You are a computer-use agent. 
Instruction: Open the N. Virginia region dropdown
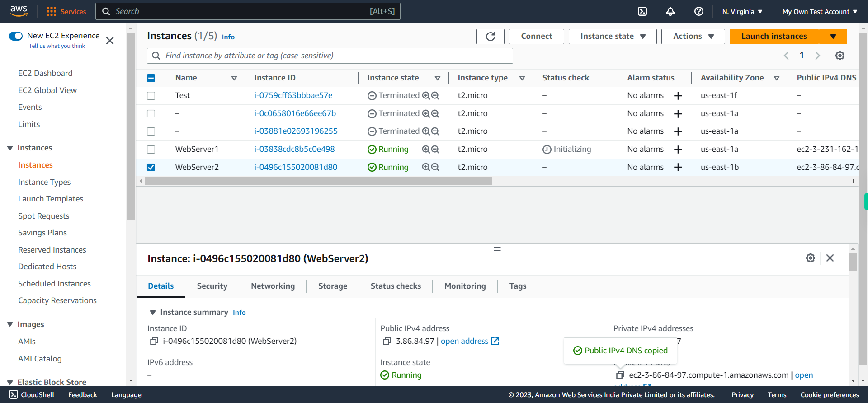tap(742, 11)
